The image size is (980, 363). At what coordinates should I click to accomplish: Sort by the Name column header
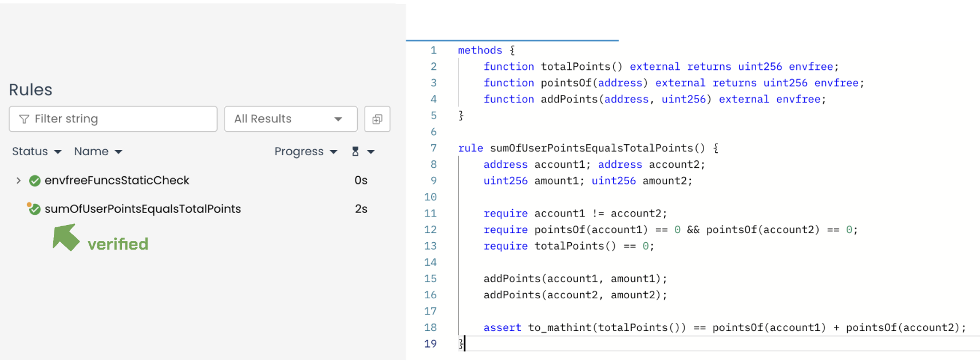point(92,152)
